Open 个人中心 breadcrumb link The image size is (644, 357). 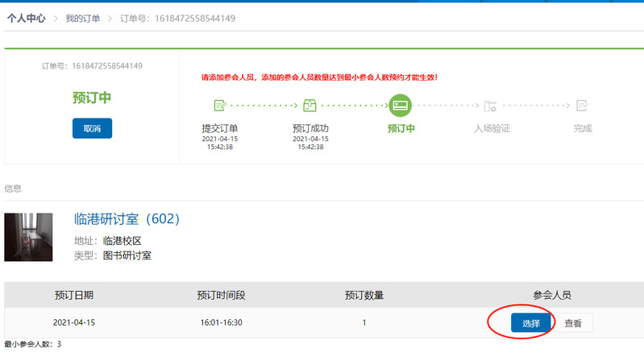tap(27, 18)
